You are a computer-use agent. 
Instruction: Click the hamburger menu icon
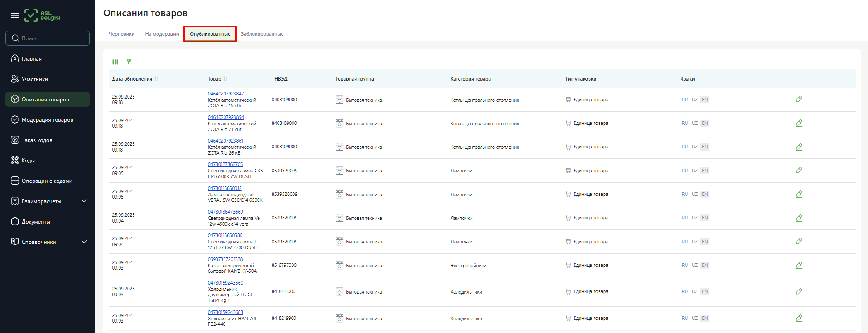pyautogui.click(x=15, y=15)
